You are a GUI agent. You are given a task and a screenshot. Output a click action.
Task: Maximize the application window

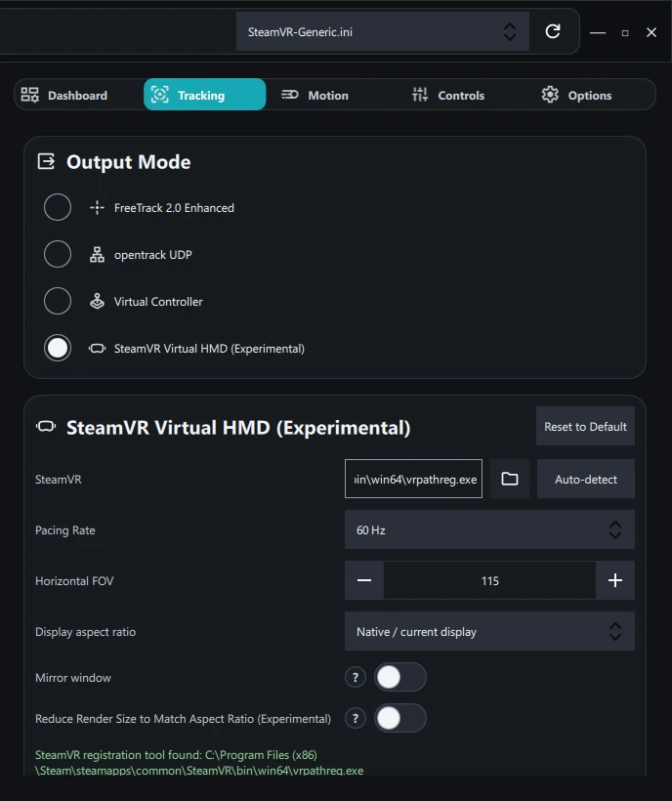pos(624,32)
